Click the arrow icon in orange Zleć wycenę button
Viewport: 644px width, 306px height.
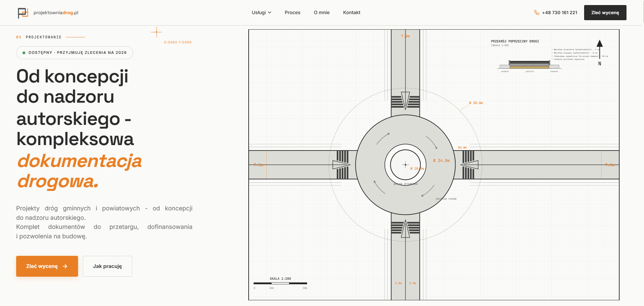coord(65,266)
